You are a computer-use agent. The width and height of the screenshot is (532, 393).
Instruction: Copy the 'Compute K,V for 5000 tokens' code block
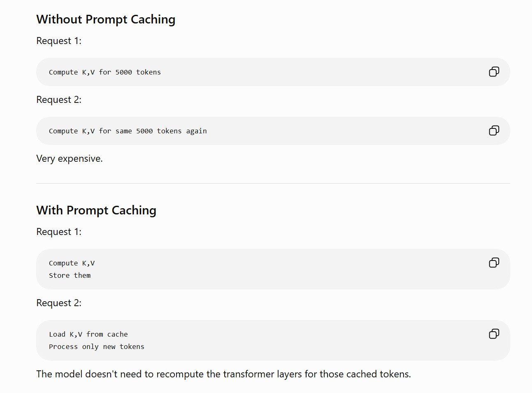tap(494, 72)
